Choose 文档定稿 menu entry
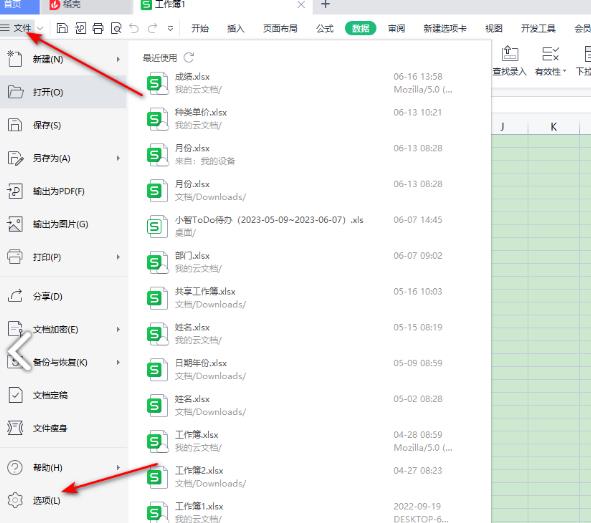Image resolution: width=591 pixels, height=523 pixels. [63, 395]
